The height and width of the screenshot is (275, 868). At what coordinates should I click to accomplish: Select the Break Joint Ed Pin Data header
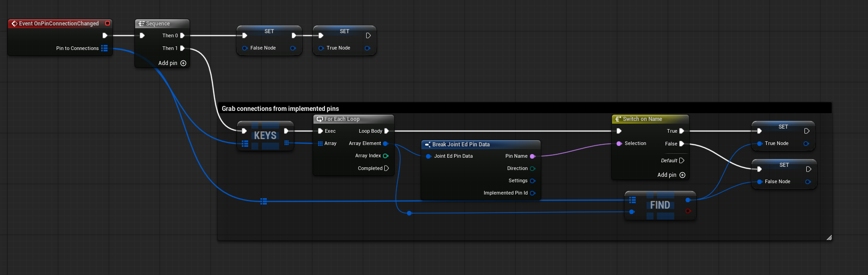(480, 145)
